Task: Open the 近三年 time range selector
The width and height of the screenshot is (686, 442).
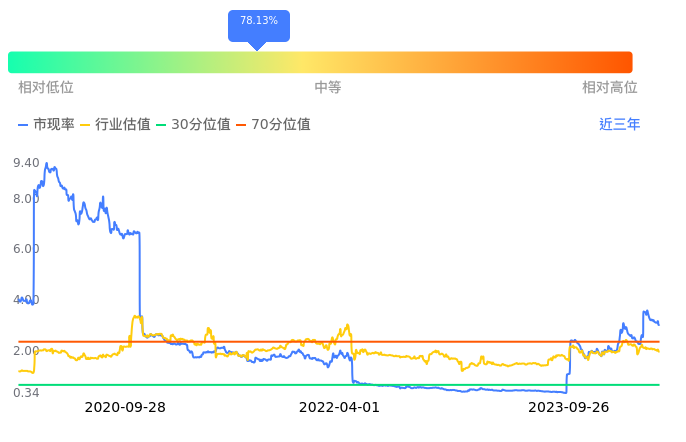Action: click(x=619, y=125)
